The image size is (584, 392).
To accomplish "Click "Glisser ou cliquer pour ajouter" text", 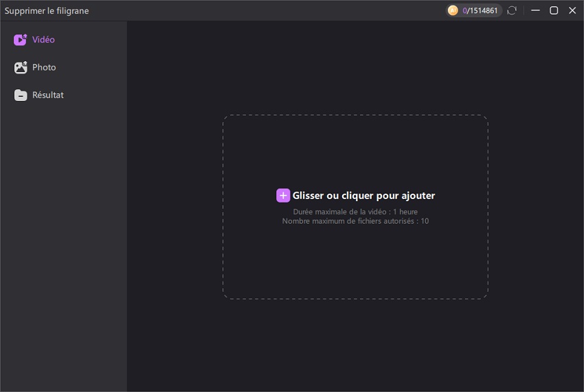I will point(363,196).
